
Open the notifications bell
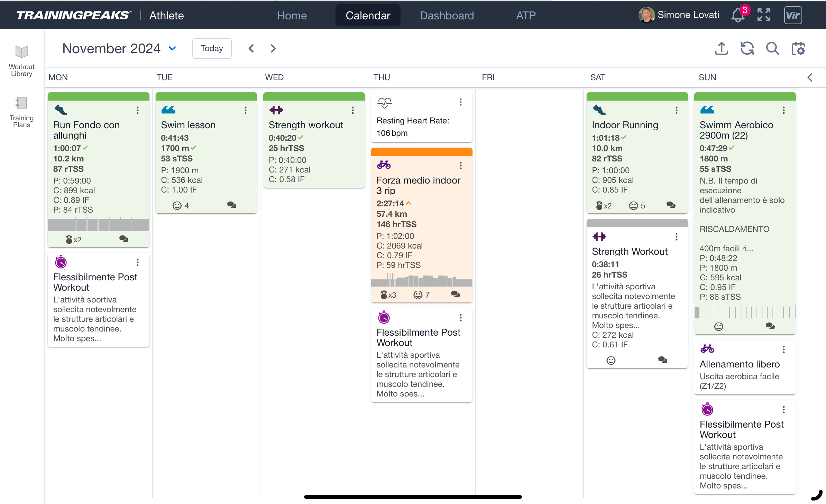pos(737,15)
